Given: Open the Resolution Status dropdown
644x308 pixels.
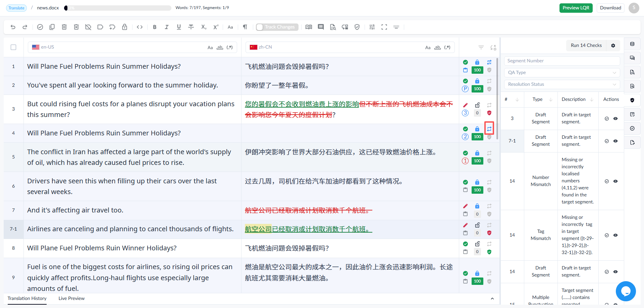Looking at the screenshot, I should 562,84.
